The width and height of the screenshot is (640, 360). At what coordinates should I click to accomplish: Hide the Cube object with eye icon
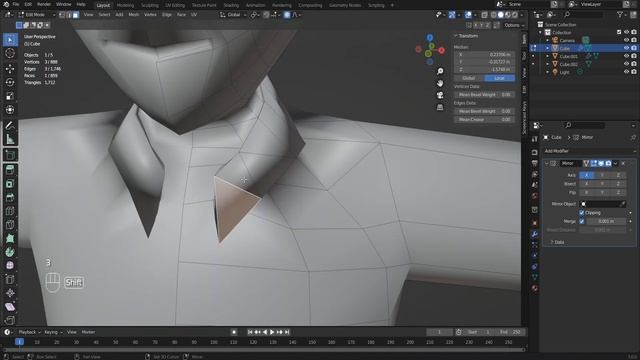pos(626,48)
